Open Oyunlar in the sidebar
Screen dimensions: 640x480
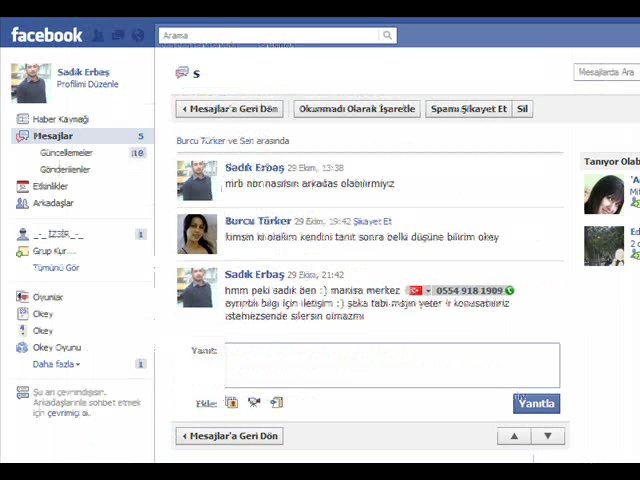[48, 297]
